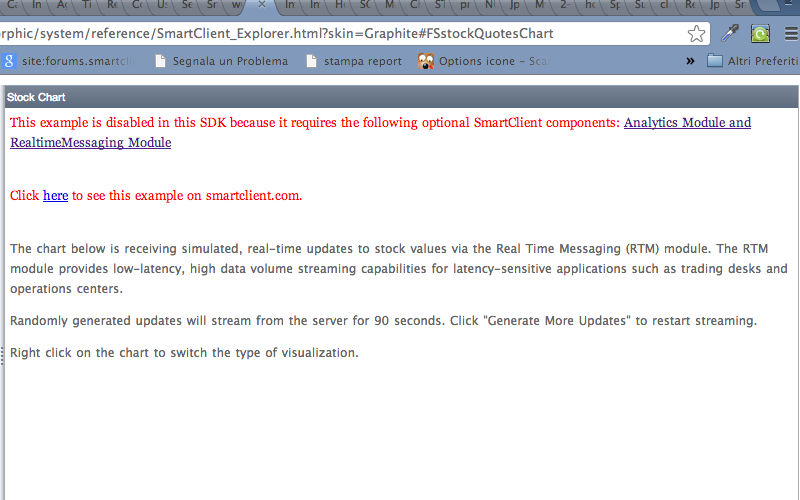Bookmark this page with the star icon

point(697,34)
